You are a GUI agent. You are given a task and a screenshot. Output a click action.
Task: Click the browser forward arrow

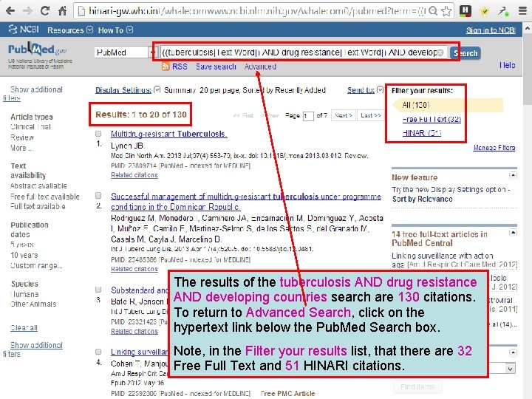click(x=27, y=11)
